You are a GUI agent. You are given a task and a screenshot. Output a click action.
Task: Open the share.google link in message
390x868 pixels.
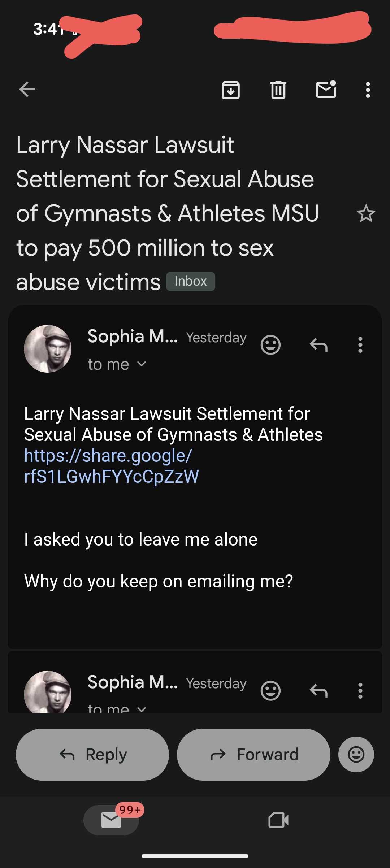click(x=111, y=466)
